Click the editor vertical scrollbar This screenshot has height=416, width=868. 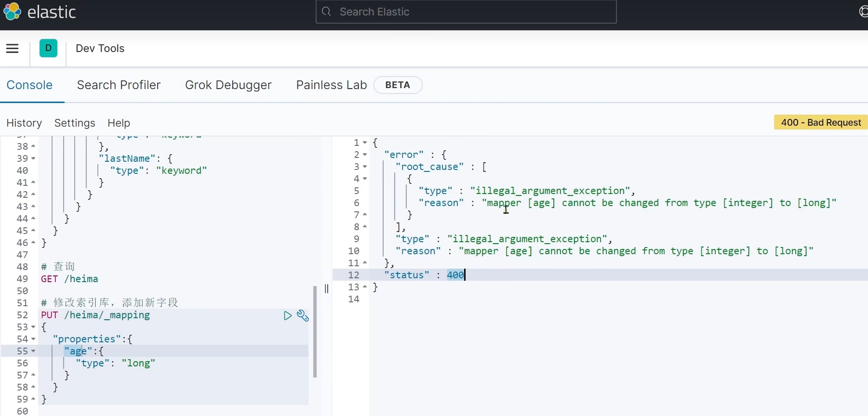(315, 332)
